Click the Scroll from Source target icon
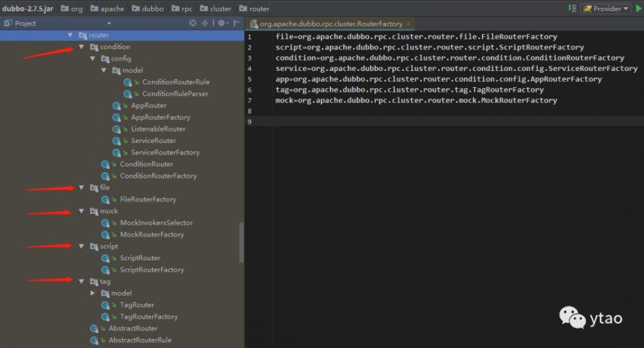Viewport: 644px width, 348px height. coord(193,23)
